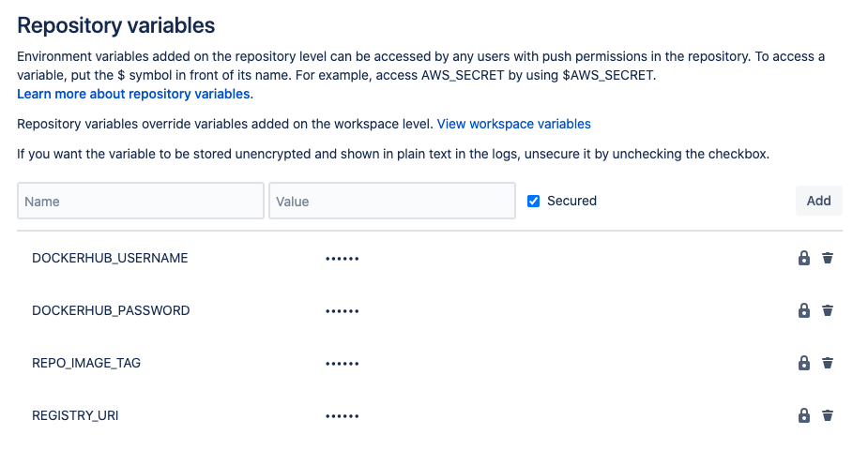This screenshot has width=868, height=450.
Task: Click the lock icon for DOCKERHUB_USERNAME
Action: point(804,258)
